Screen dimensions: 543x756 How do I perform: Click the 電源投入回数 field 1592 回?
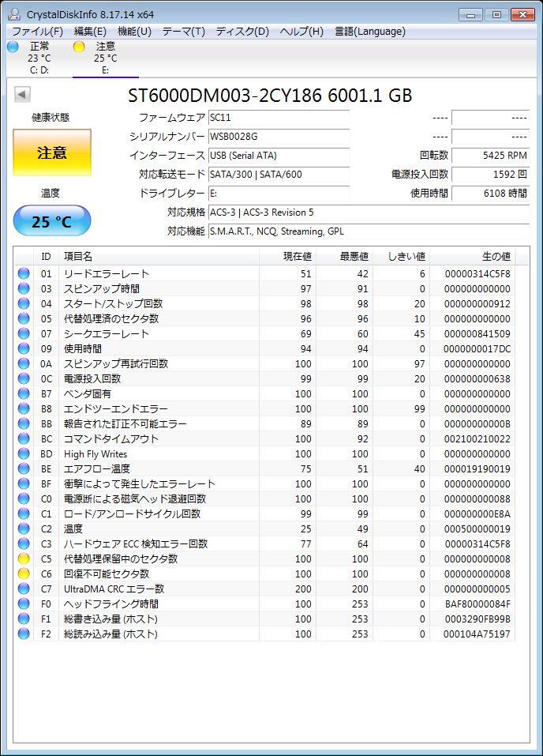pos(490,174)
